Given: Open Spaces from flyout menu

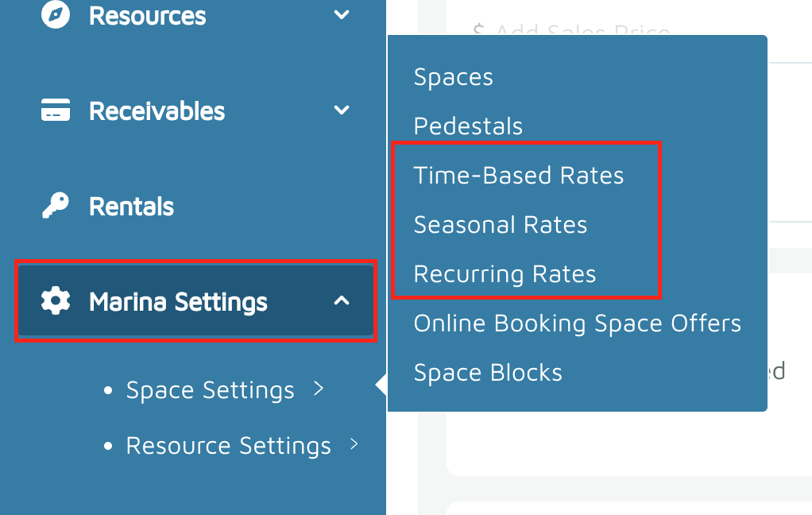Looking at the screenshot, I should click(453, 77).
